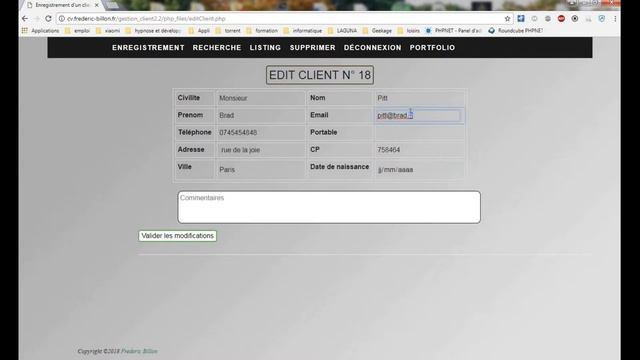Click the Date de naissance label

pyautogui.click(x=340, y=167)
